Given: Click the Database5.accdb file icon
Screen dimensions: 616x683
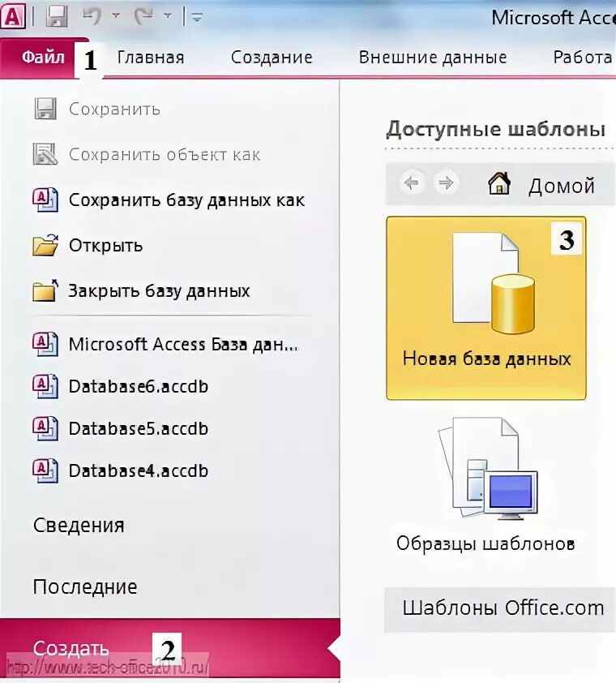Looking at the screenshot, I should [x=45, y=428].
